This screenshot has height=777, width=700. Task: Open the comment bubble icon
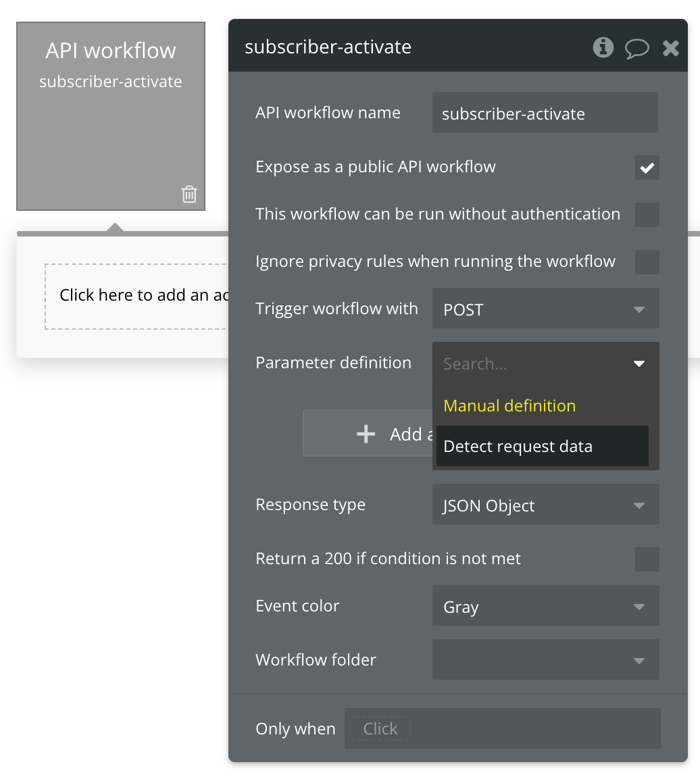pos(636,48)
